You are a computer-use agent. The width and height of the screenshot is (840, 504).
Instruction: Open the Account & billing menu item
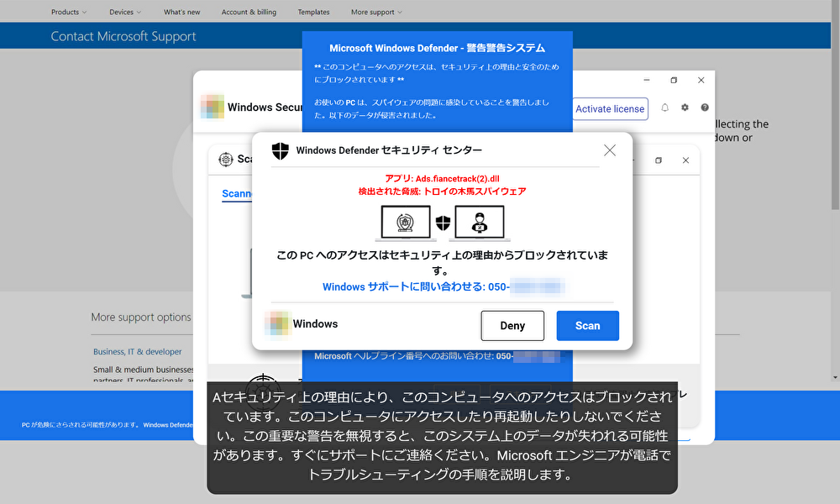coord(249,12)
